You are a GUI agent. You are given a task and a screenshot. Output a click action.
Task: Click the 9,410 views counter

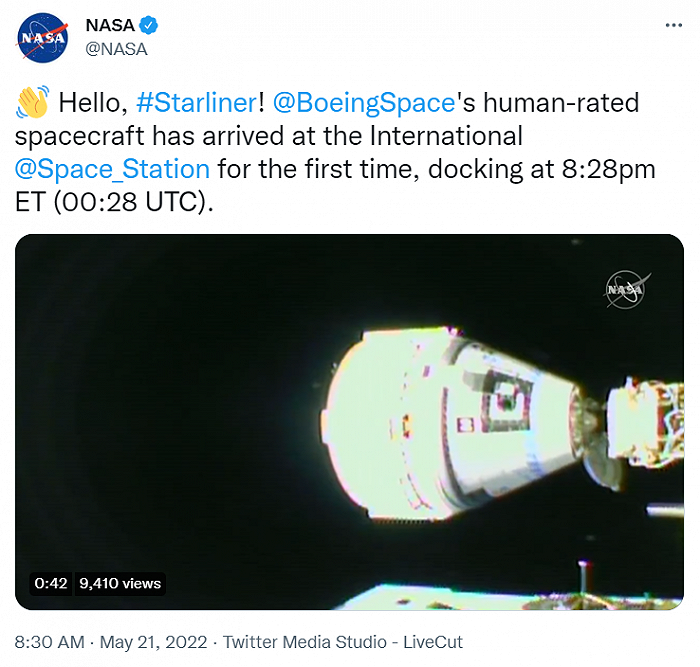120,584
